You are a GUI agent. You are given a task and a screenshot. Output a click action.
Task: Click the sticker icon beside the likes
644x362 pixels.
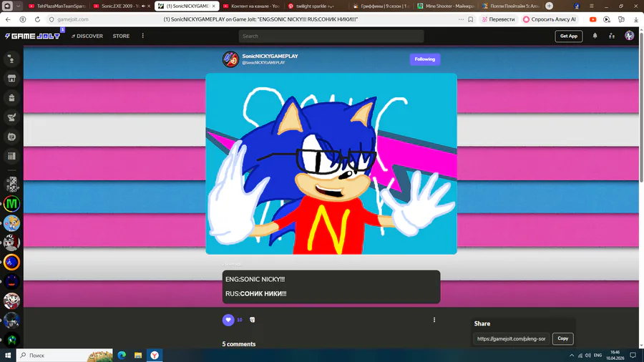pyautogui.click(x=252, y=320)
